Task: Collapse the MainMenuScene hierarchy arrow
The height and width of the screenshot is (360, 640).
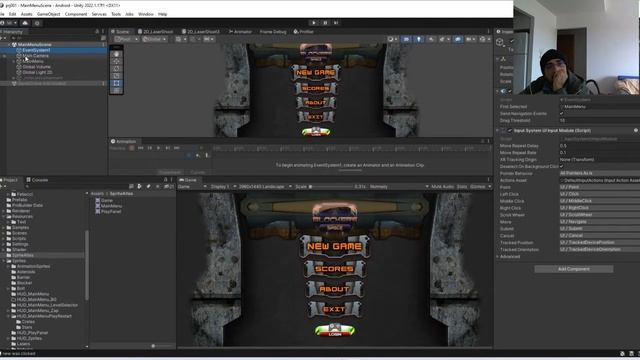Action: [9, 44]
